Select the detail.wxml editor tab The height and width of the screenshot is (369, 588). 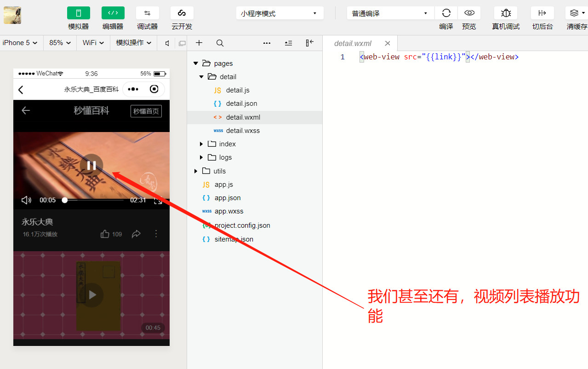pyautogui.click(x=353, y=43)
